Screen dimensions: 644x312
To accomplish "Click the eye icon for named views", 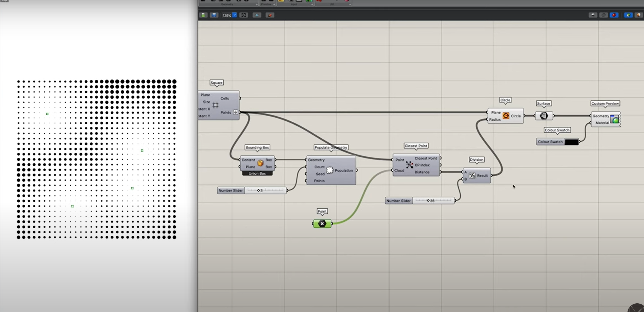I will click(x=257, y=15).
